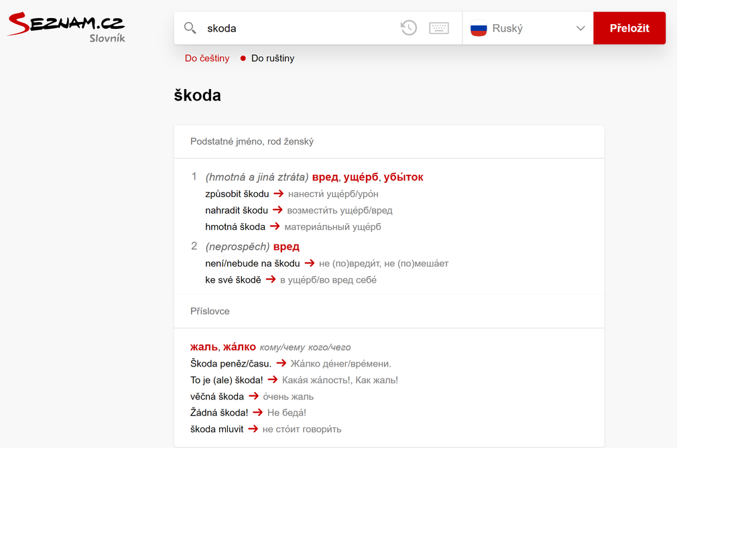Viewport: 756px width, 536px height.
Task: Click the translation жаль
Action: 204,346
